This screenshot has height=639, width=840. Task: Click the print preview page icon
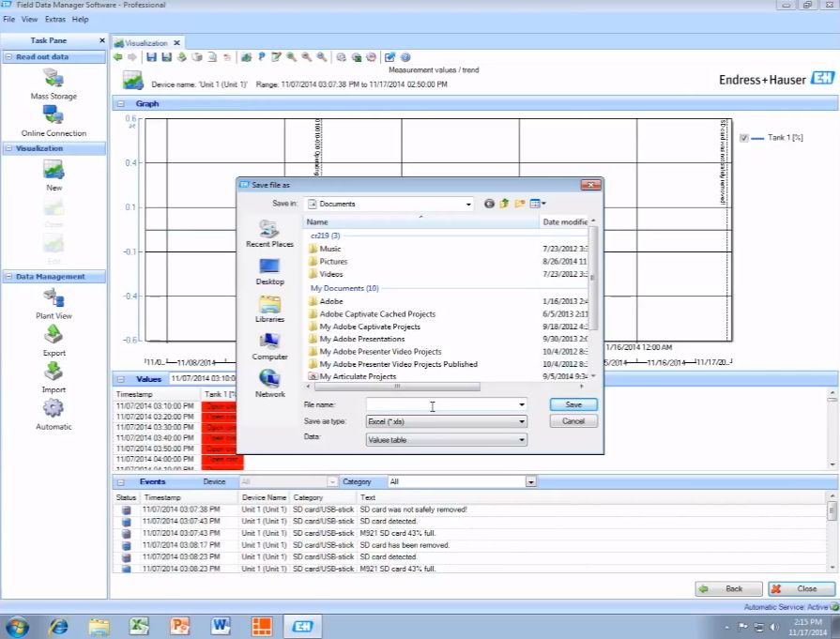pos(213,57)
